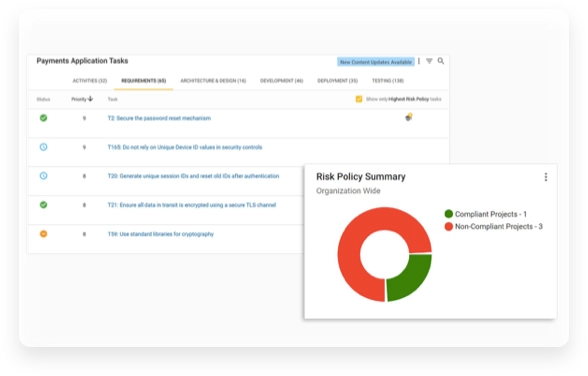Open the filter funnel icon
Screen dimensions: 588x376
point(429,61)
